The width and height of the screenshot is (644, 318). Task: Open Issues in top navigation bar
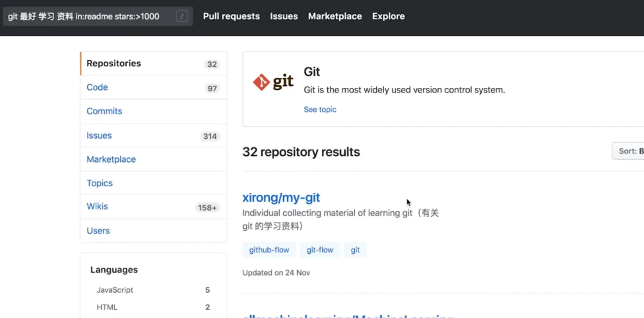tap(284, 16)
